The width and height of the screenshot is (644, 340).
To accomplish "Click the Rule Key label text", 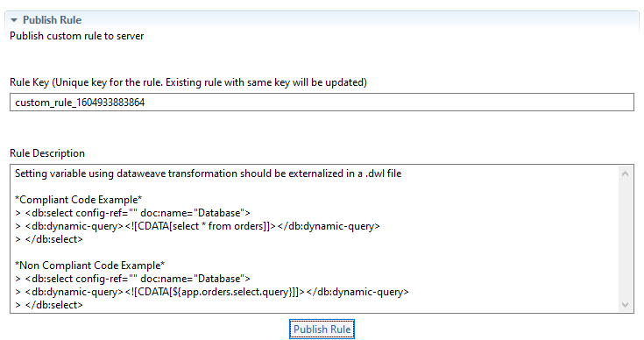I will coord(188,82).
